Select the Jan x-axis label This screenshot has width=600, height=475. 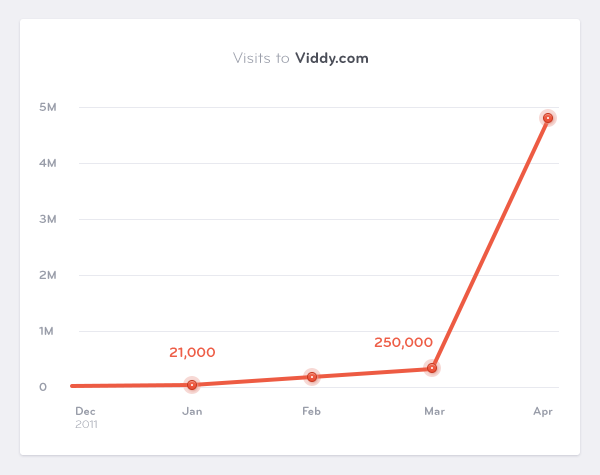(192, 411)
